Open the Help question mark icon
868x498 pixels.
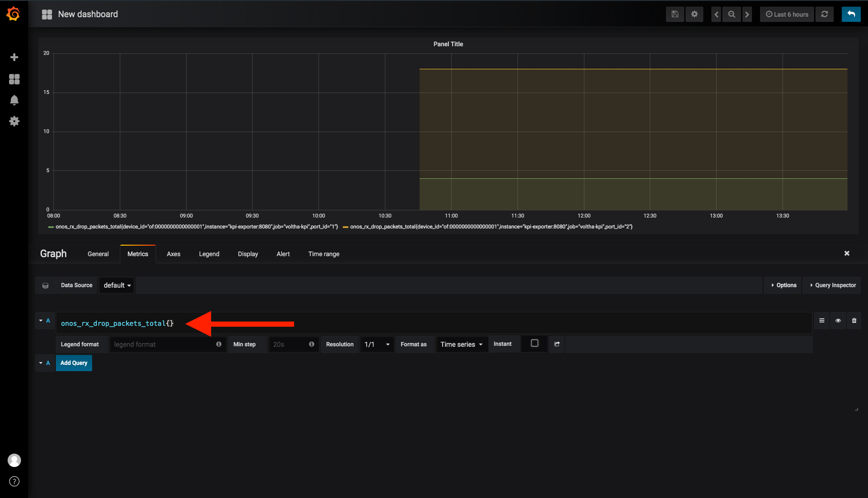click(14, 481)
